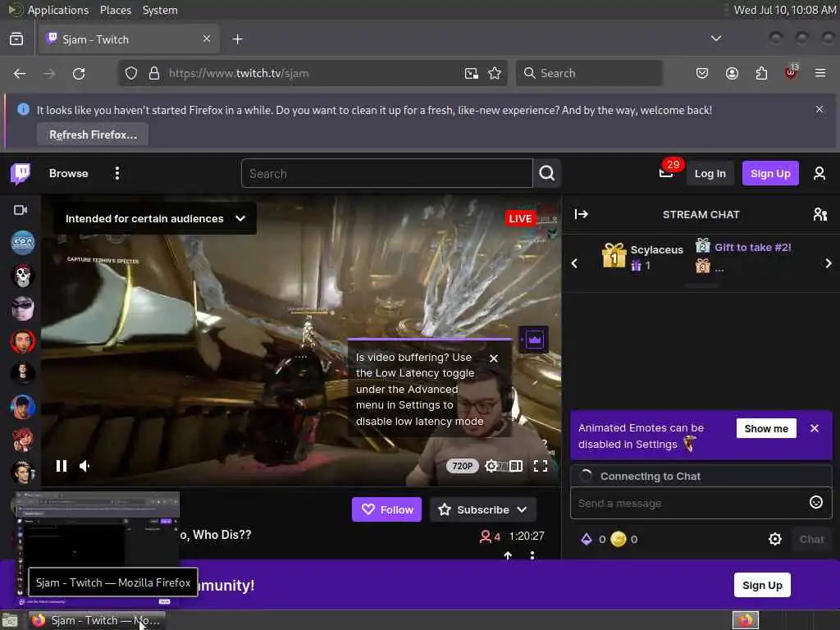Go to next gift leaderboard item
This screenshot has height=630, width=840.
(x=829, y=263)
